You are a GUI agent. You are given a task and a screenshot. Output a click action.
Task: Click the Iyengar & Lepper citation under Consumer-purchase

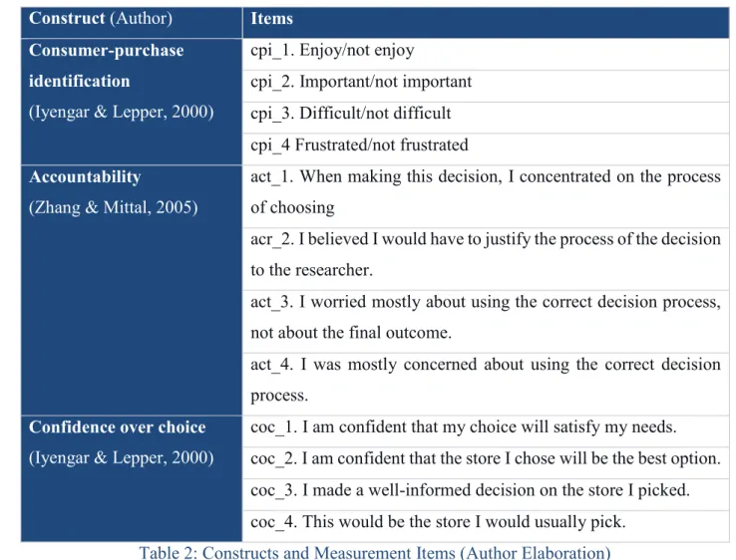point(121,112)
